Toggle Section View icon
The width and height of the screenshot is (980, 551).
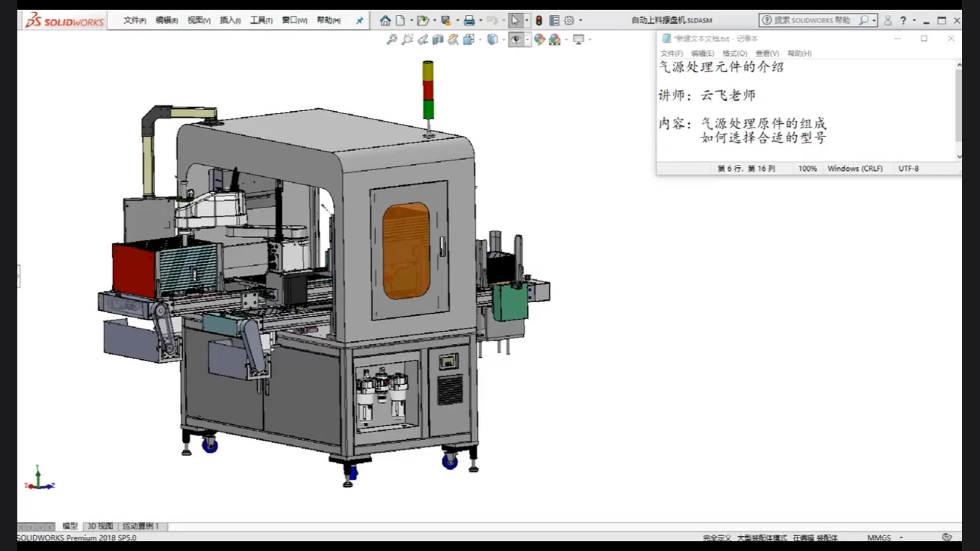tap(438, 39)
